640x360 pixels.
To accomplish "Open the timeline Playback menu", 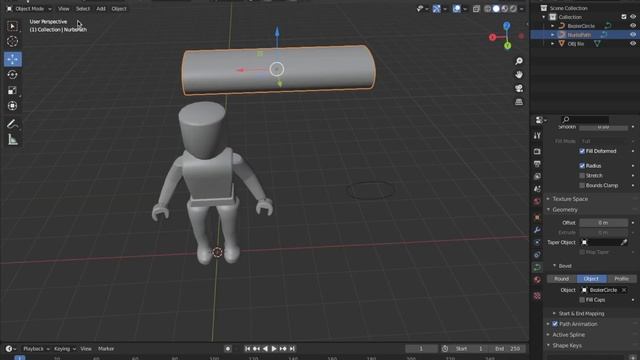I will [x=36, y=349].
